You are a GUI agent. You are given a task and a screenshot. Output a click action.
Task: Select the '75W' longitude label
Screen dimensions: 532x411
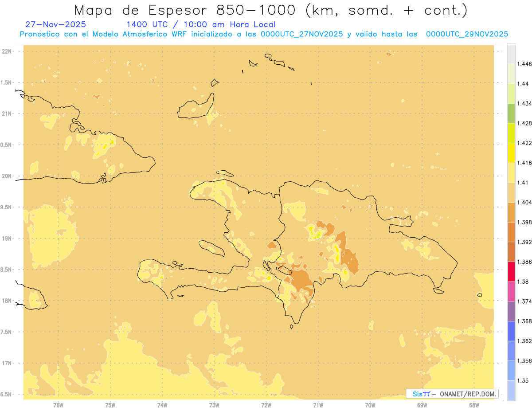tap(110, 405)
